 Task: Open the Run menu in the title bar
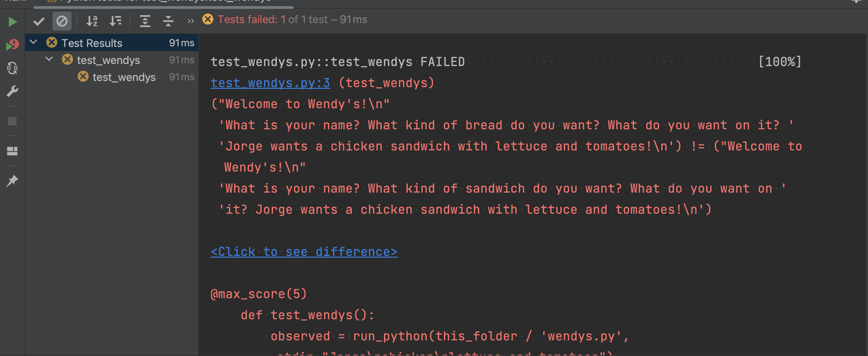(x=15, y=1)
